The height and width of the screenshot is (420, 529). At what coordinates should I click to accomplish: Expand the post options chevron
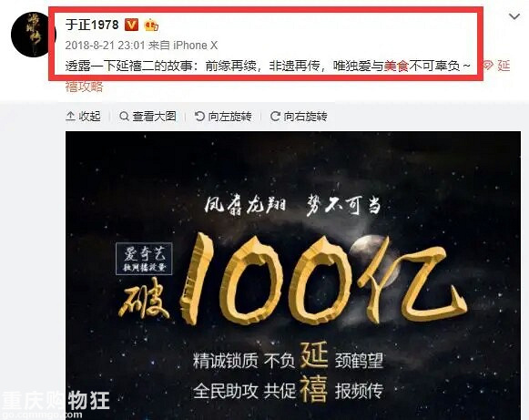coord(514,16)
